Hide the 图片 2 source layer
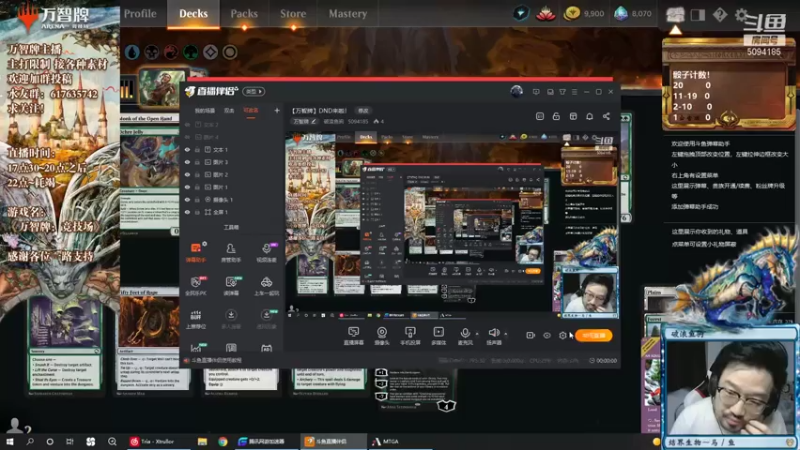 187,174
